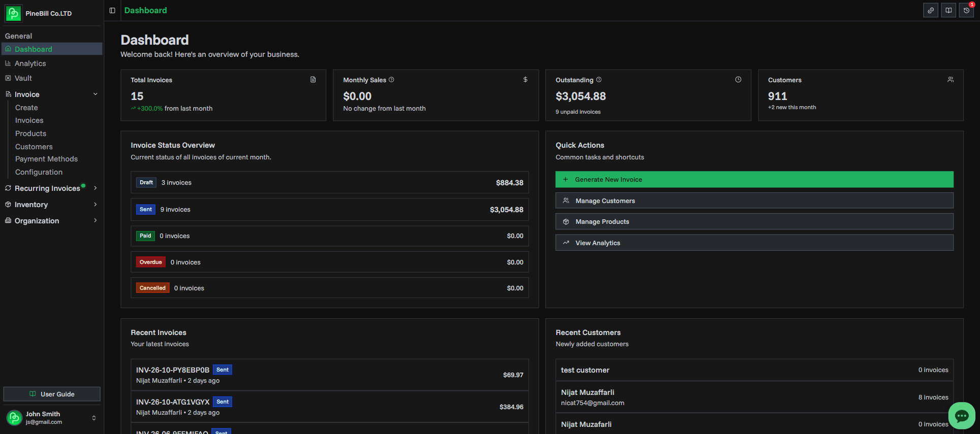980x434 pixels.
Task: Click the Monthly Sales info icon
Action: coord(391,80)
